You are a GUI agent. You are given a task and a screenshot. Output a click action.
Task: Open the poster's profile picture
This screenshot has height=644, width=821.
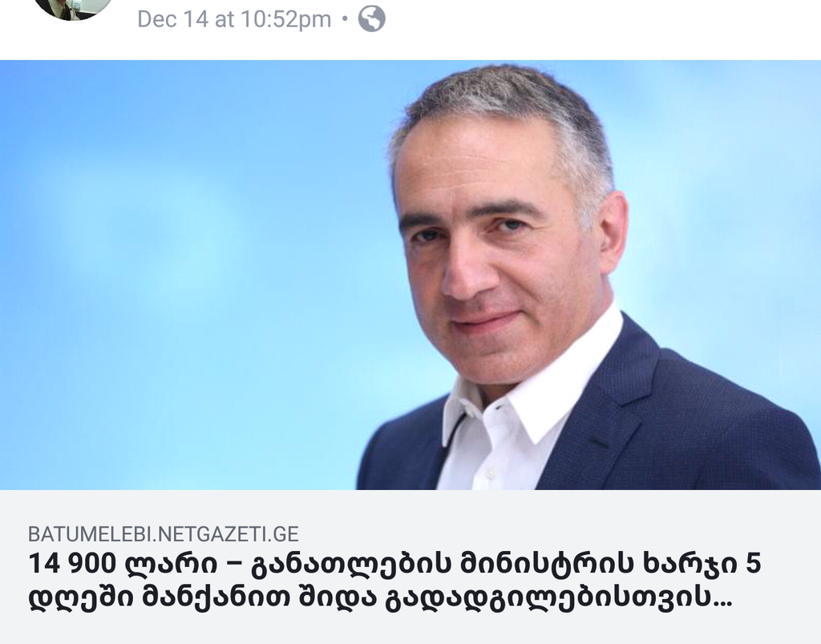[x=73, y=10]
